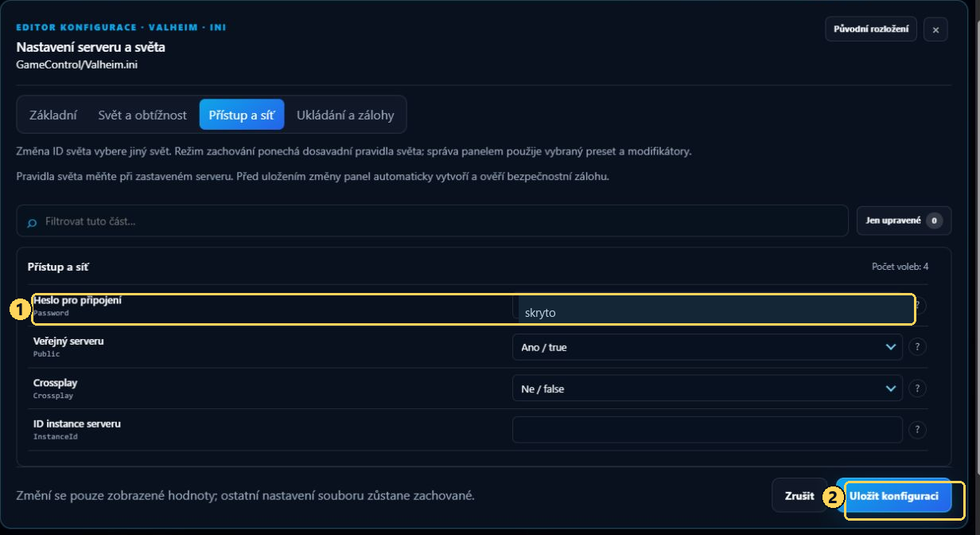Image resolution: width=980 pixels, height=535 pixels.
Task: Select the Přístup a síť tab
Action: (x=242, y=115)
